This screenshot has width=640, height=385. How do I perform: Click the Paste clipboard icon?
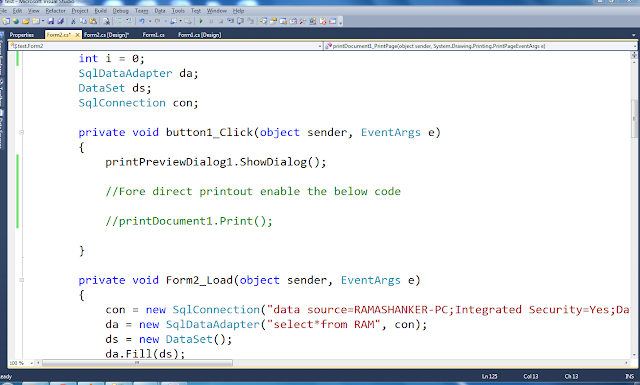point(93,21)
